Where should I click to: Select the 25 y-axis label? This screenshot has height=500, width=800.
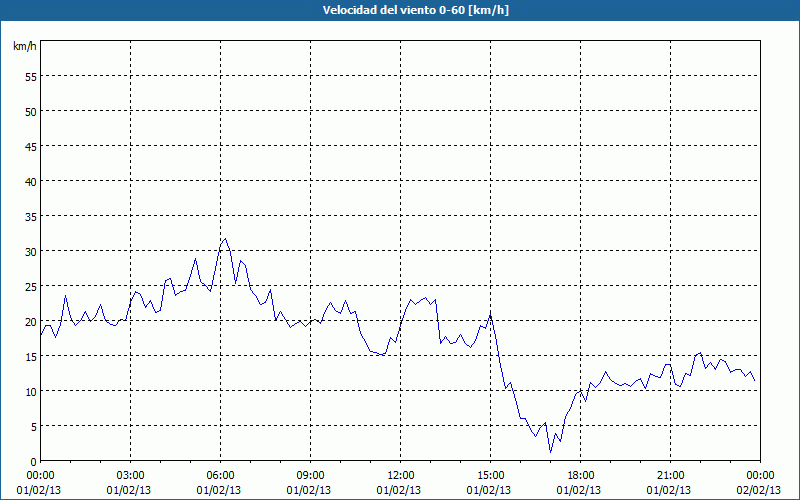31,287
